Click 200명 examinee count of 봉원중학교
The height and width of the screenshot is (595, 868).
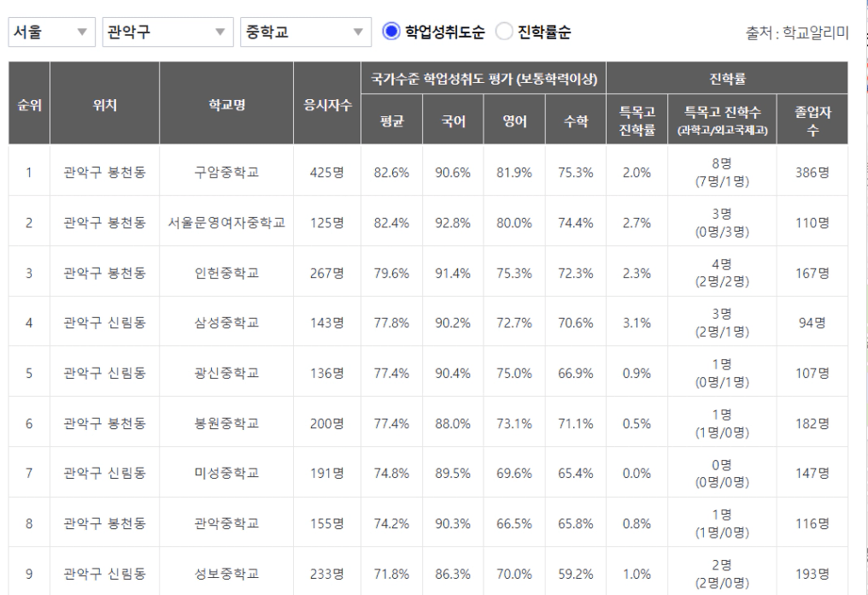click(x=326, y=423)
